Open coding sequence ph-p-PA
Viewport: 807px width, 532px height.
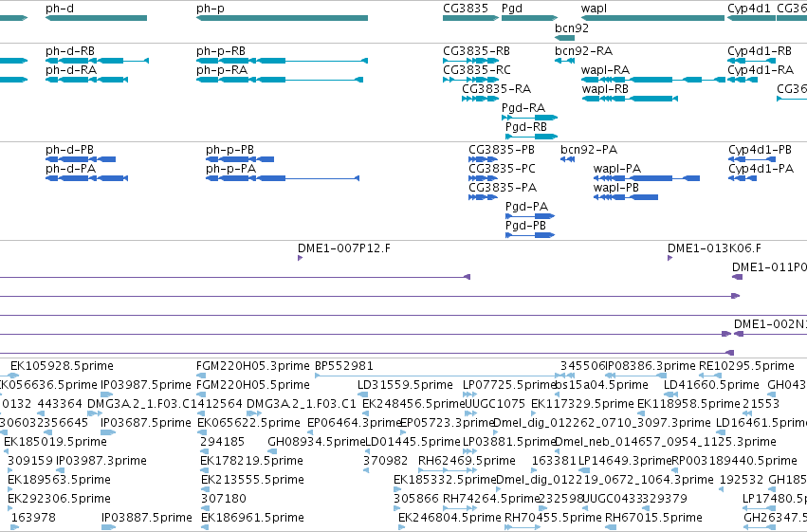click(x=230, y=169)
